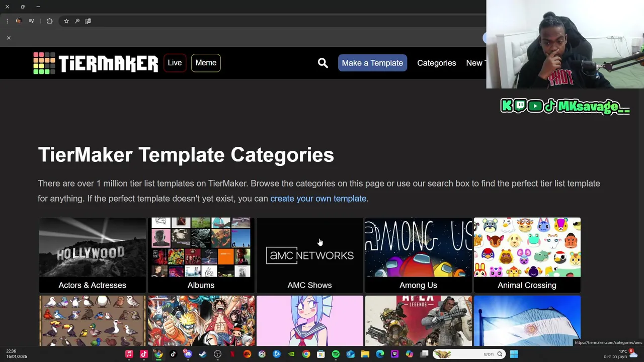
Task: Open the Albums category
Action: coord(201,255)
